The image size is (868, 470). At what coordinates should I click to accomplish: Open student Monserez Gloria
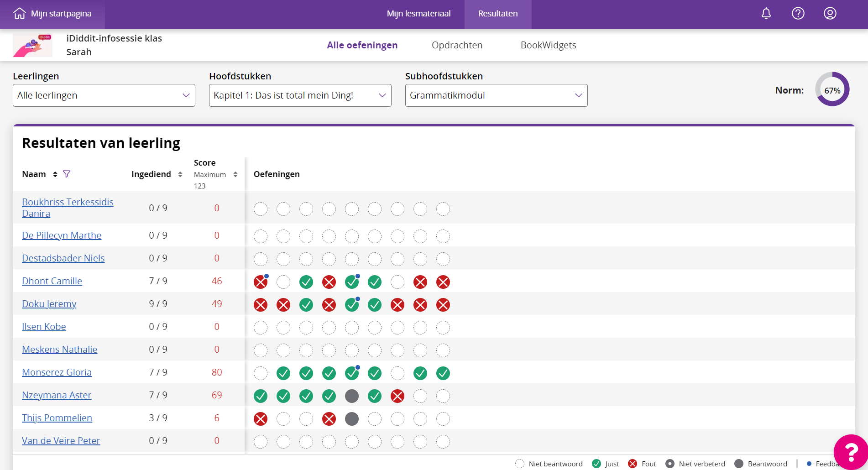click(57, 372)
